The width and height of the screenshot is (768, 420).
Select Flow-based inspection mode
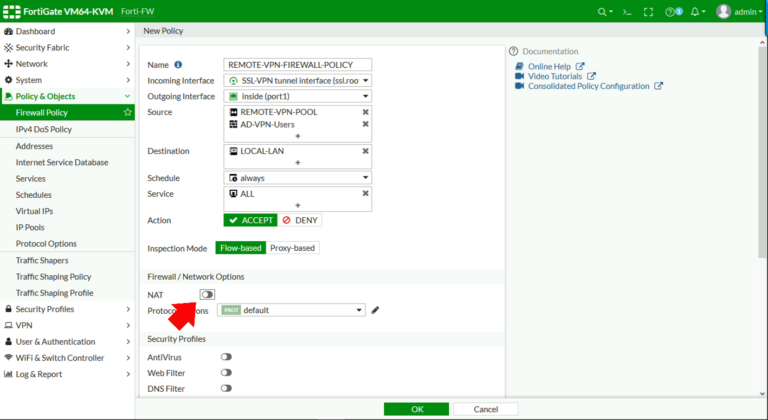(240, 248)
